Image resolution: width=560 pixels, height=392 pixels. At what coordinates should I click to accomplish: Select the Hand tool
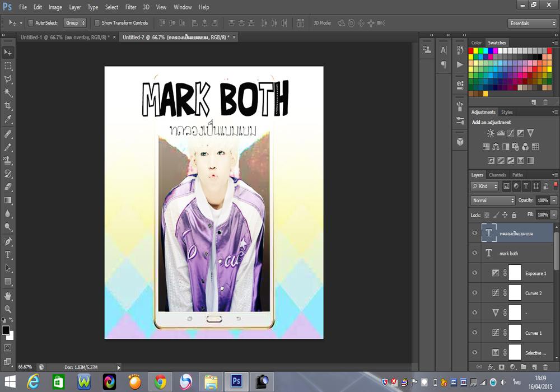click(x=8, y=295)
